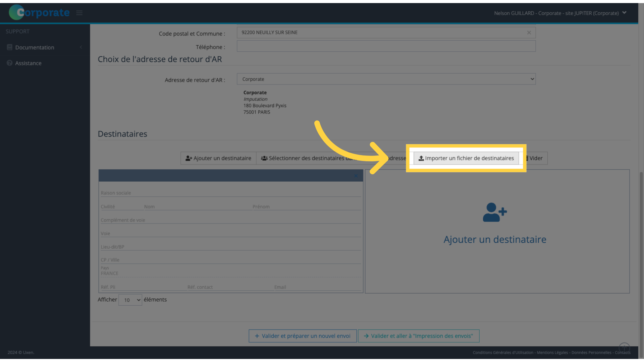Click the large Ajouter un destinataire link
The width and height of the screenshot is (644, 362).
pyautogui.click(x=495, y=239)
